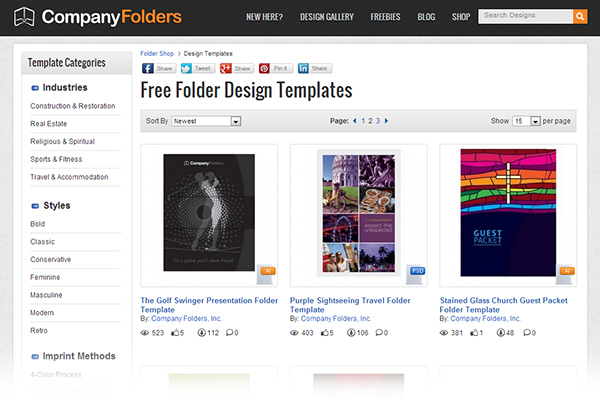Go to previous page arrow
The width and height of the screenshot is (600, 400).
(x=354, y=121)
